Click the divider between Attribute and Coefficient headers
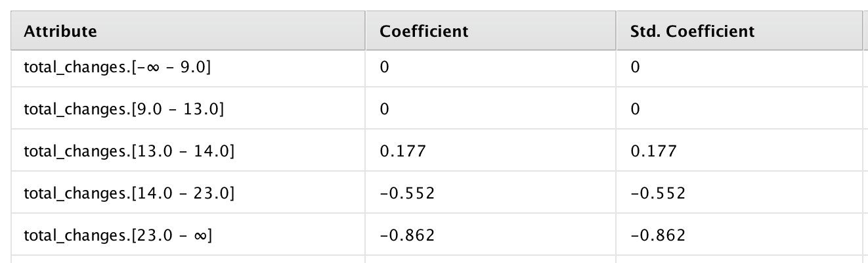868x263 pixels. tap(366, 30)
